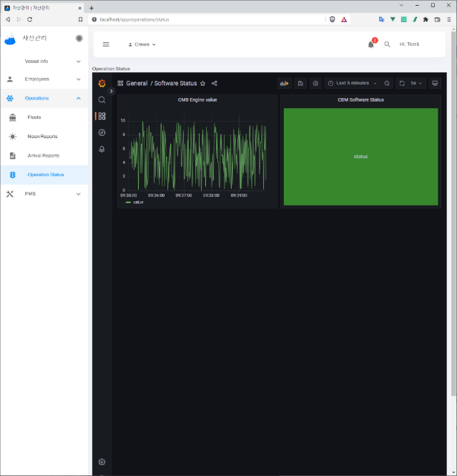457x476 pixels.
Task: Open the browser wallet icon
Action: tap(437, 19)
